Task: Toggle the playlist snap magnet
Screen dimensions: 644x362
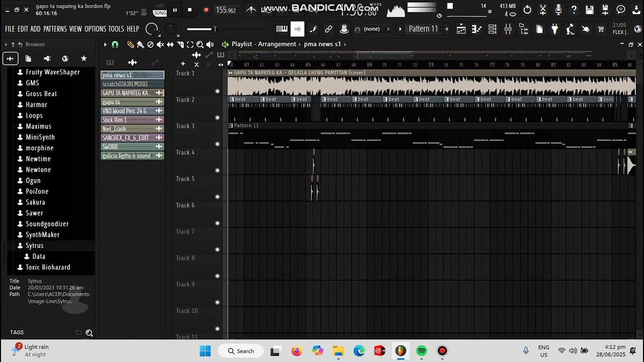Action: pyautogui.click(x=115, y=44)
